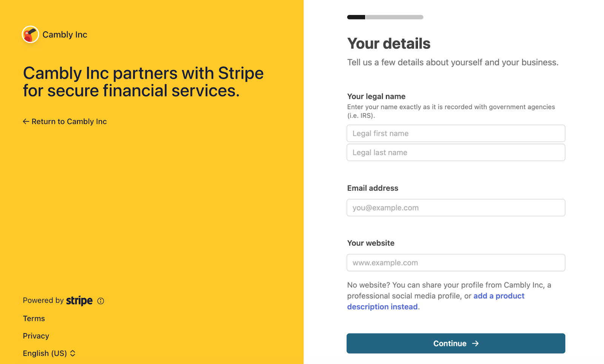Focus the Legal first name field
Viewport: 604px width, 364px height.
456,133
